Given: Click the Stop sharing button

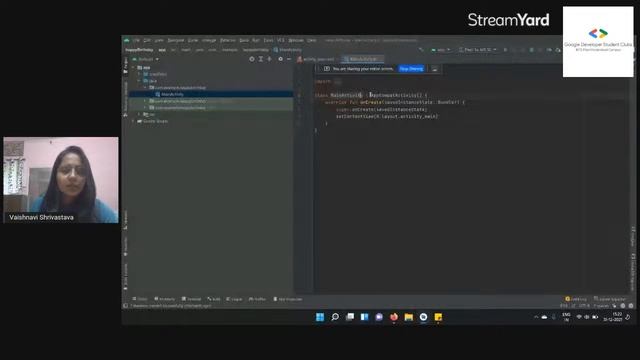Looking at the screenshot, I should [x=411, y=69].
